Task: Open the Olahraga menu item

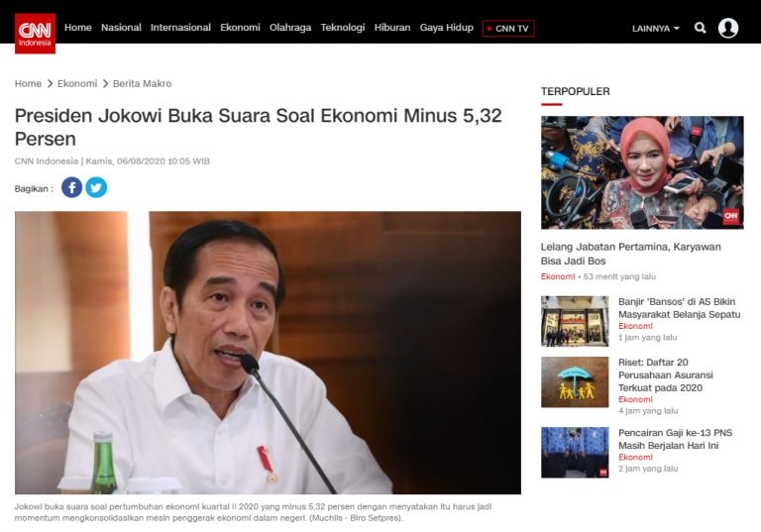Action: coord(290,28)
